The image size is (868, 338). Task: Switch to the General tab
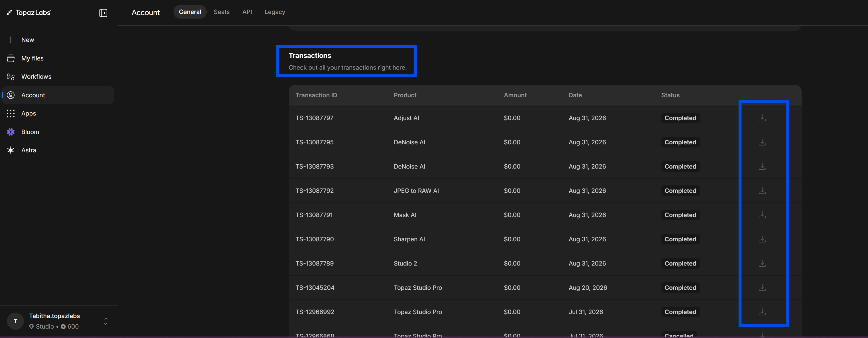coord(190,12)
